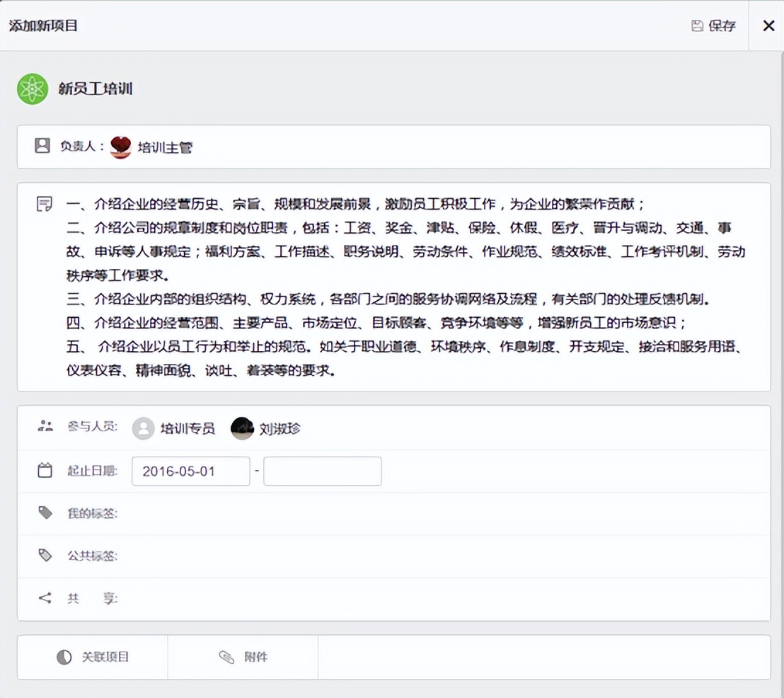Image resolution: width=784 pixels, height=698 pixels.
Task: Click the calendar icon beside 起止日期
Action: [45, 470]
